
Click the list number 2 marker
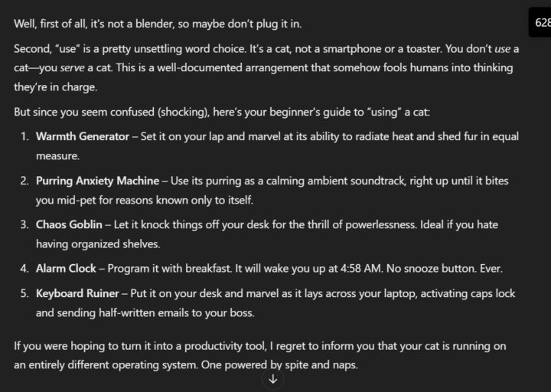tap(24, 181)
